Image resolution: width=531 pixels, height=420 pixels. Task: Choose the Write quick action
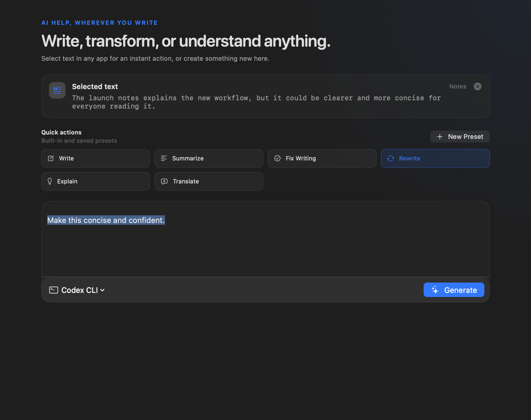(96, 158)
